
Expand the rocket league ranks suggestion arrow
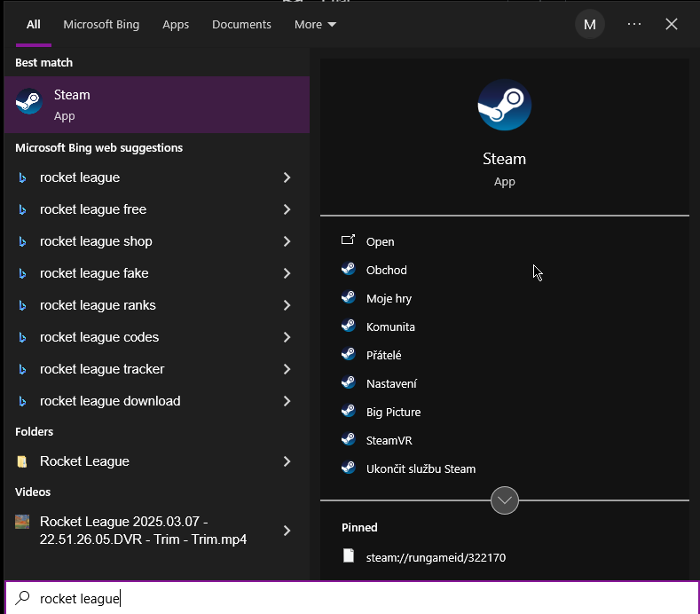tap(287, 305)
